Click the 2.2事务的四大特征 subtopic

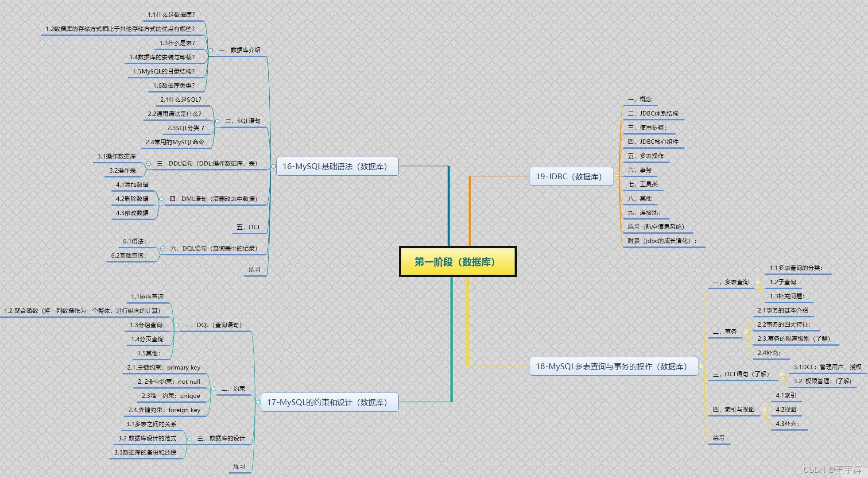click(784, 324)
